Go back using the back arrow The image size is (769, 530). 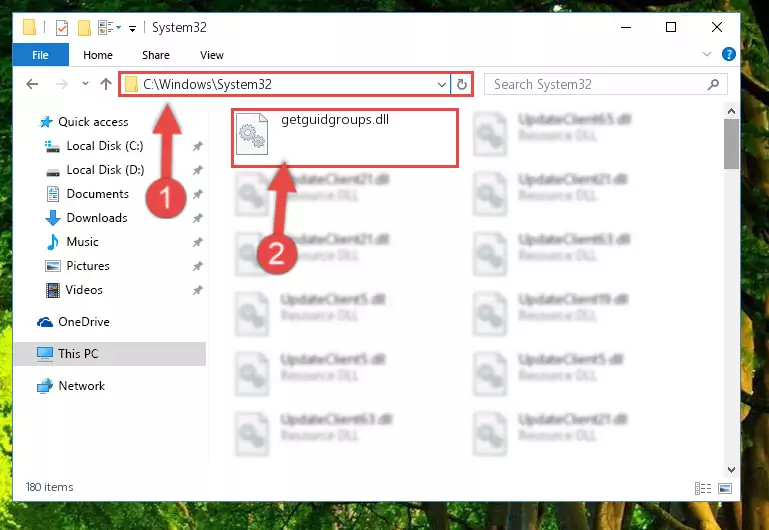pyautogui.click(x=32, y=84)
